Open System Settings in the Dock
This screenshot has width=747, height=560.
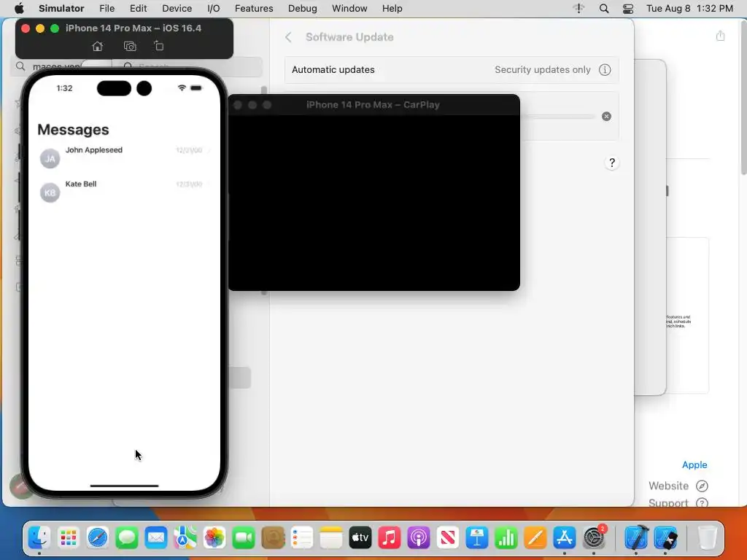[594, 538]
